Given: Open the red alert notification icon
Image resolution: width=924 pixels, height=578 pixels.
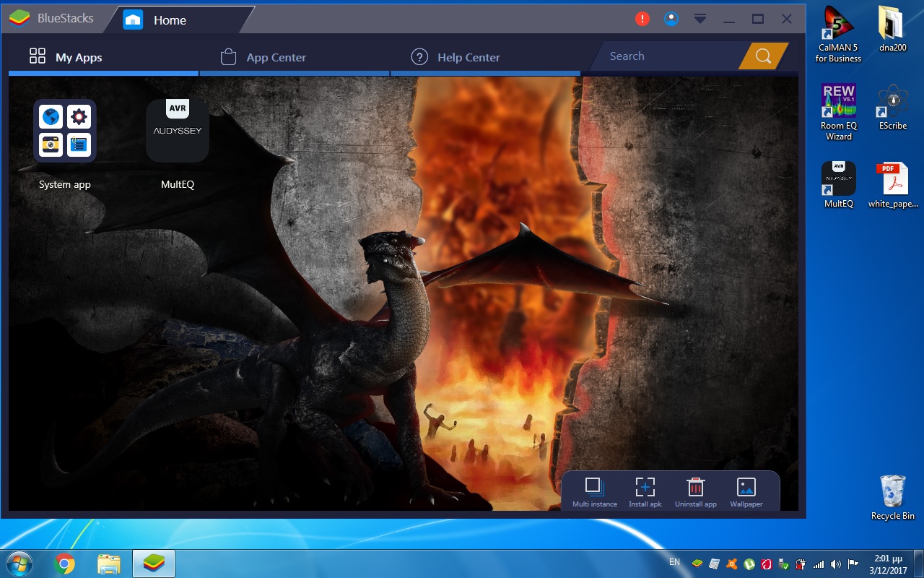Looking at the screenshot, I should tap(642, 20).
